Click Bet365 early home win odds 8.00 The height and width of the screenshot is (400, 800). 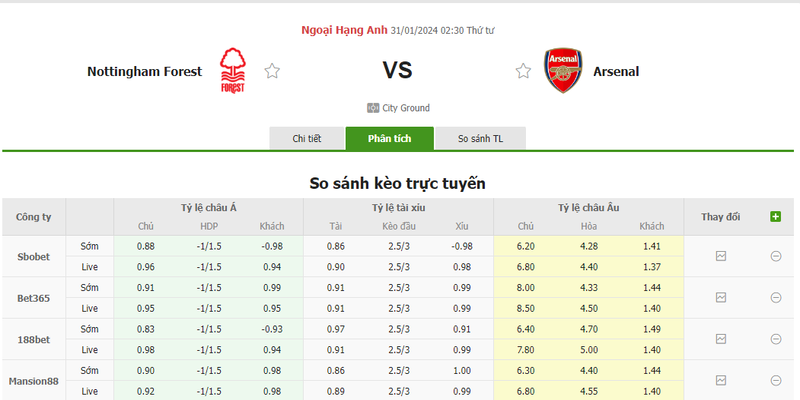coord(526,287)
